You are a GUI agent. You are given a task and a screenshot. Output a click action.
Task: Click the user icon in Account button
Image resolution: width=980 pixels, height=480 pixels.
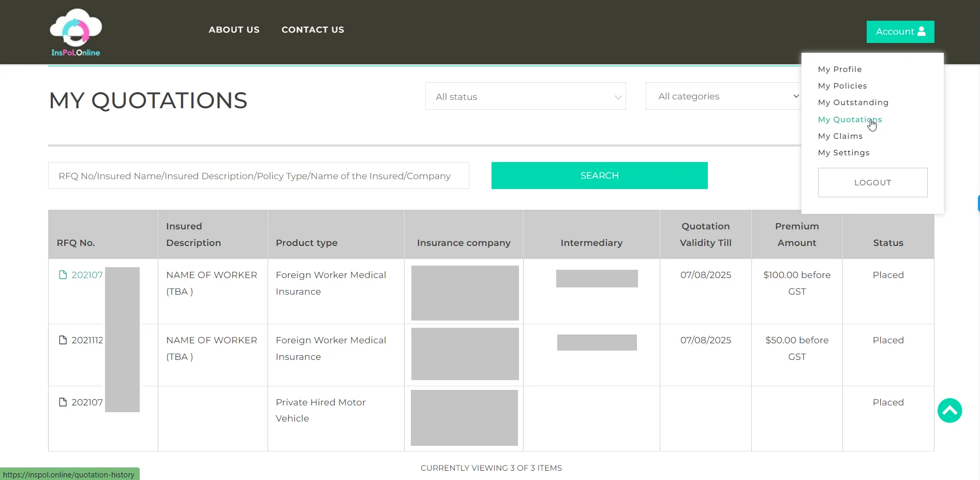(x=921, y=32)
